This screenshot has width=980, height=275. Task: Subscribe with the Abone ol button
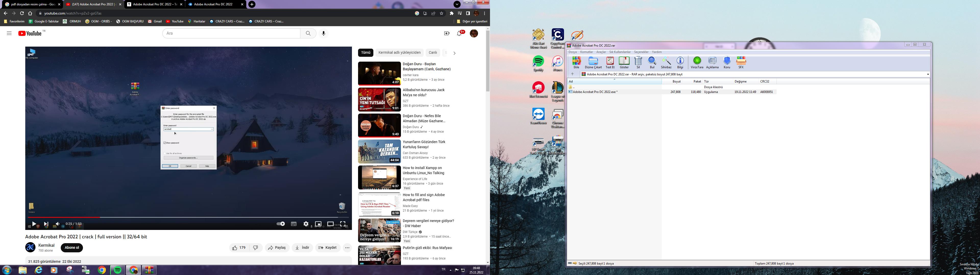[x=71, y=248]
